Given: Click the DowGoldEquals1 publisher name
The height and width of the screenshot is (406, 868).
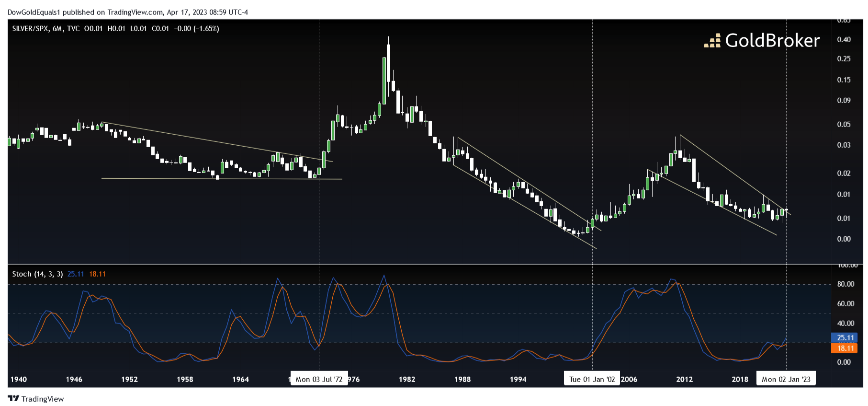Looking at the screenshot, I should [34, 12].
